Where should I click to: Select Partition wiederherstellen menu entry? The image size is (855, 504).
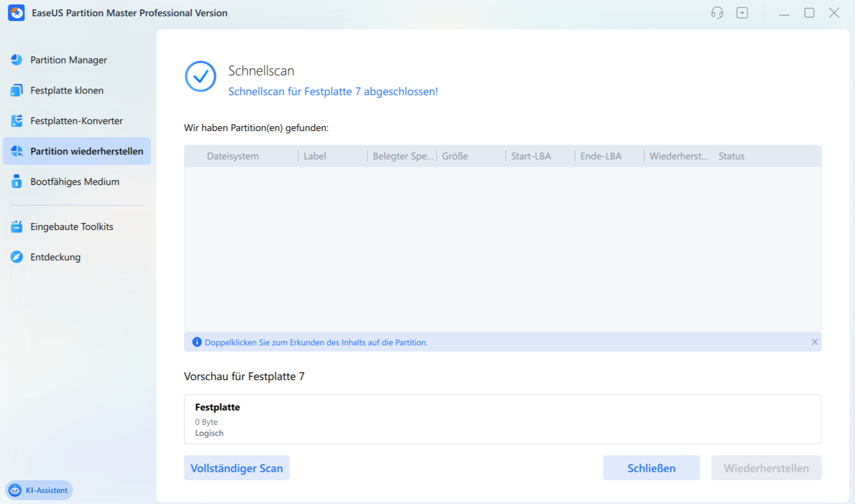coord(77,151)
